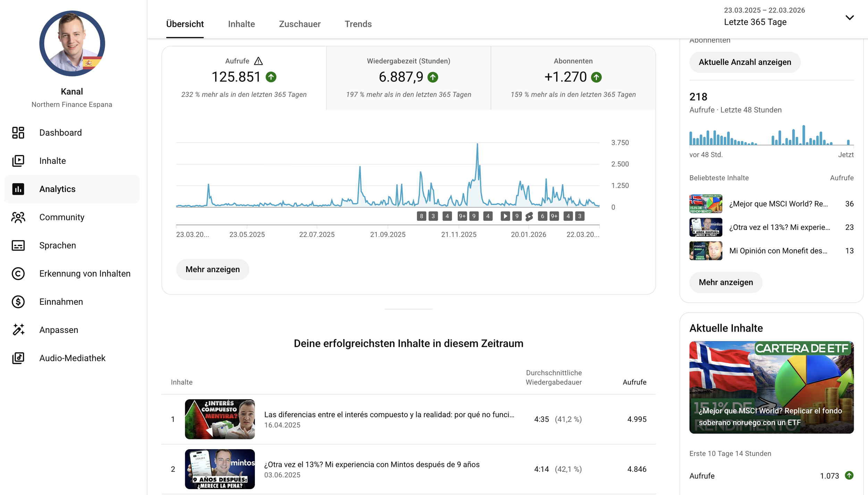The height and width of the screenshot is (495, 868).
Task: Click the Aufrufe warning triangle icon
Action: point(258,61)
